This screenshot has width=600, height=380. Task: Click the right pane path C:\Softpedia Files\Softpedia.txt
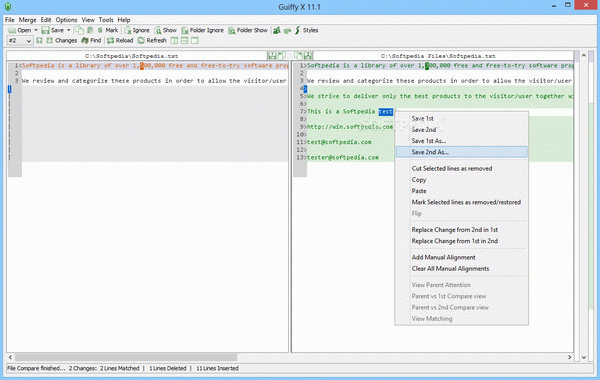pyautogui.click(x=438, y=56)
